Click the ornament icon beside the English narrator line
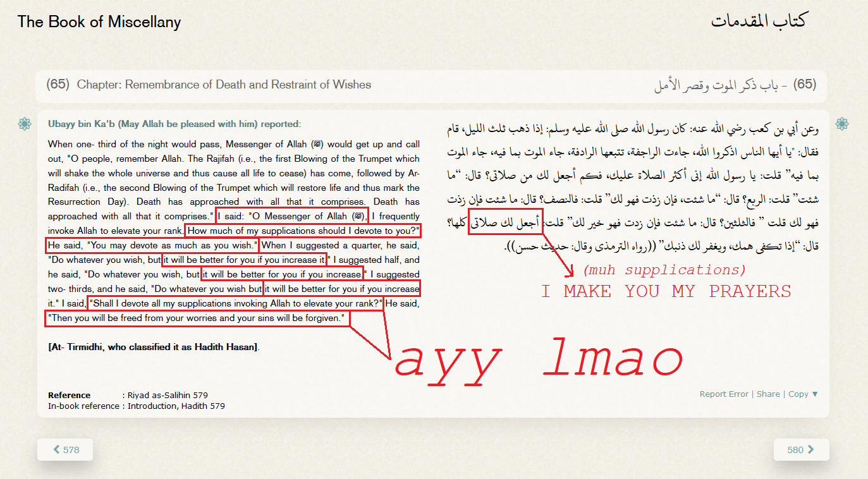 point(25,124)
